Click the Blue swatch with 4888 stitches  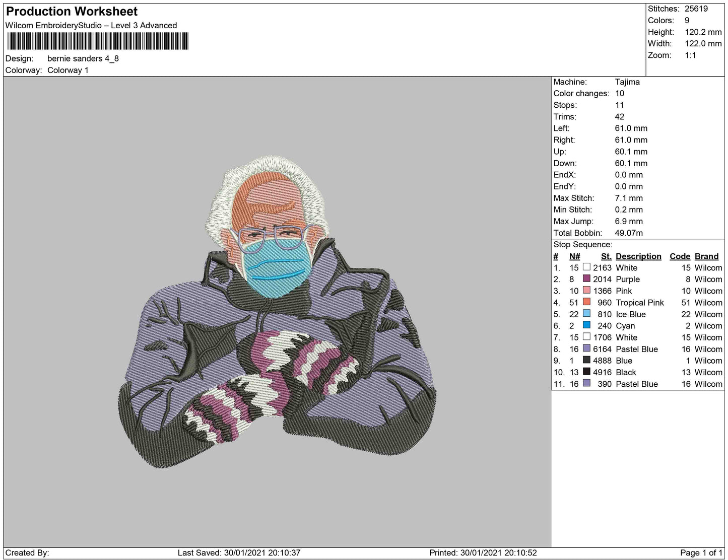pos(586,360)
